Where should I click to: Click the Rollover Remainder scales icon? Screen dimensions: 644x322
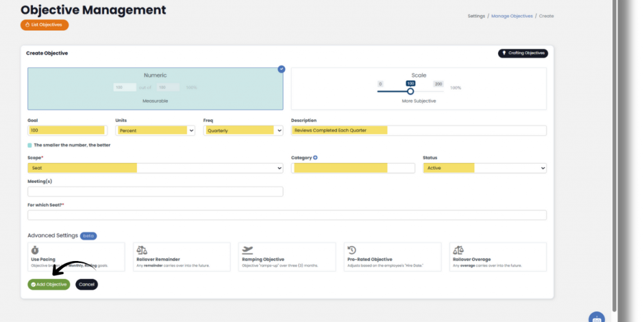pos(142,250)
